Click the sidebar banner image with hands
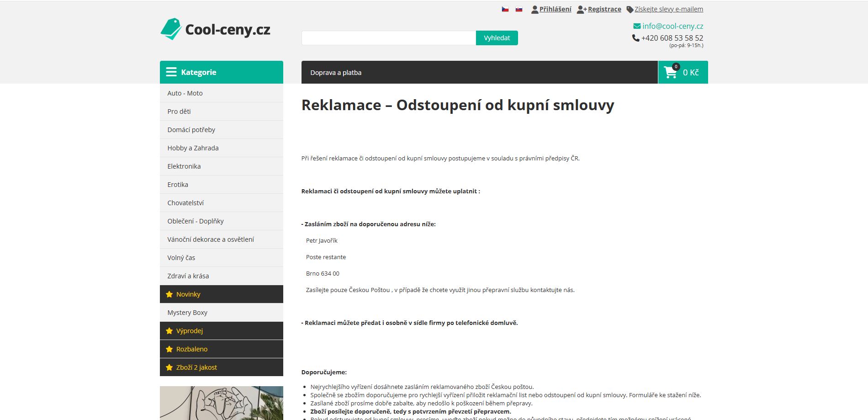Image resolution: width=868 pixels, height=420 pixels. [222, 403]
